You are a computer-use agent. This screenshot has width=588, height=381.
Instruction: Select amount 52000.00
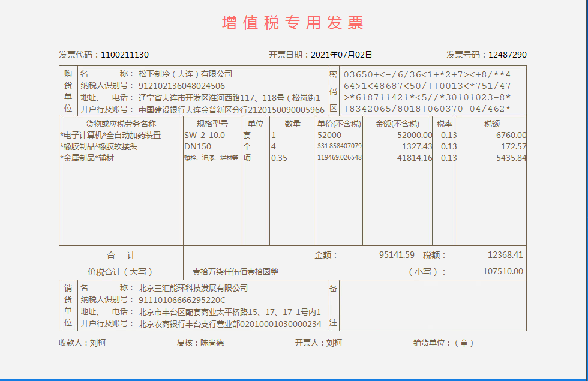tap(415, 135)
